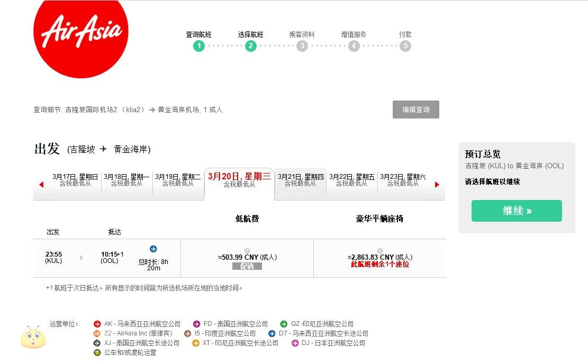588x364 pixels.
Task: Click the 编辑查询 button
Action: click(415, 110)
